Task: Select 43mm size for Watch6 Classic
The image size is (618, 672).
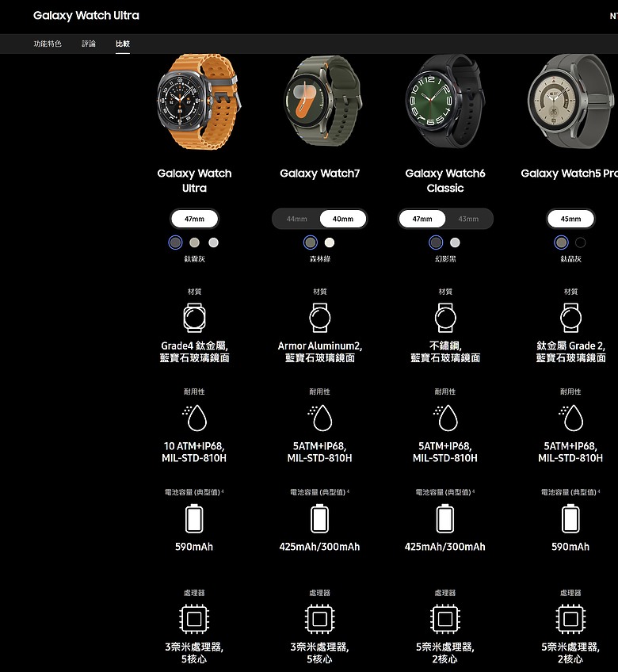Action: pos(468,219)
